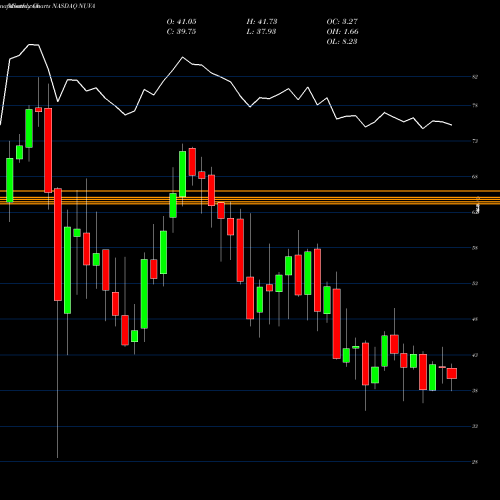Select the 'H: 41.73' high value
500x500 pixels.
pyautogui.click(x=262, y=22)
